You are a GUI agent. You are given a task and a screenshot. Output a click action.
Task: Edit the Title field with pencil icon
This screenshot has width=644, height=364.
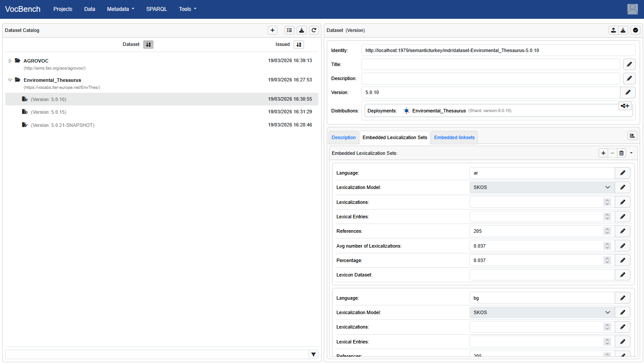click(x=629, y=64)
